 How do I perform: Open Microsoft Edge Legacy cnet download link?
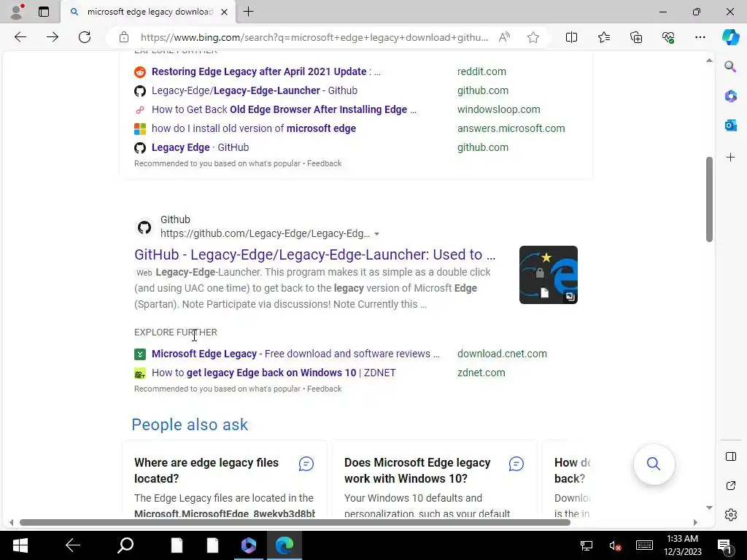click(295, 354)
